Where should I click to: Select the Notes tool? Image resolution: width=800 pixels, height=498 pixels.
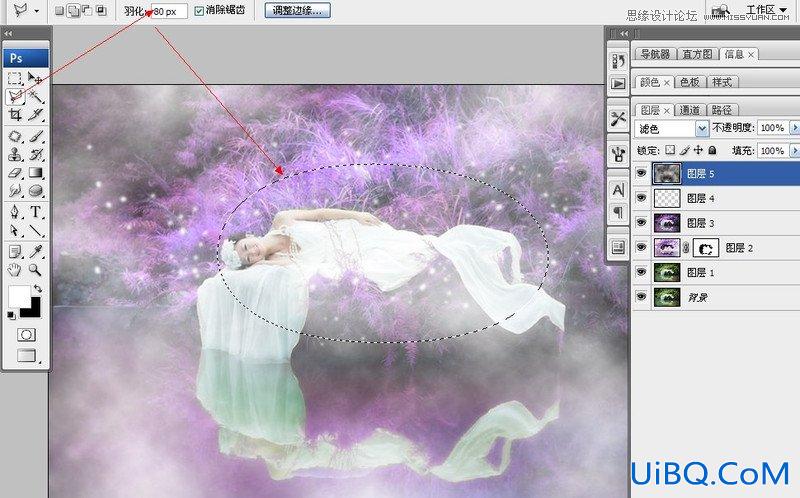[x=15, y=251]
